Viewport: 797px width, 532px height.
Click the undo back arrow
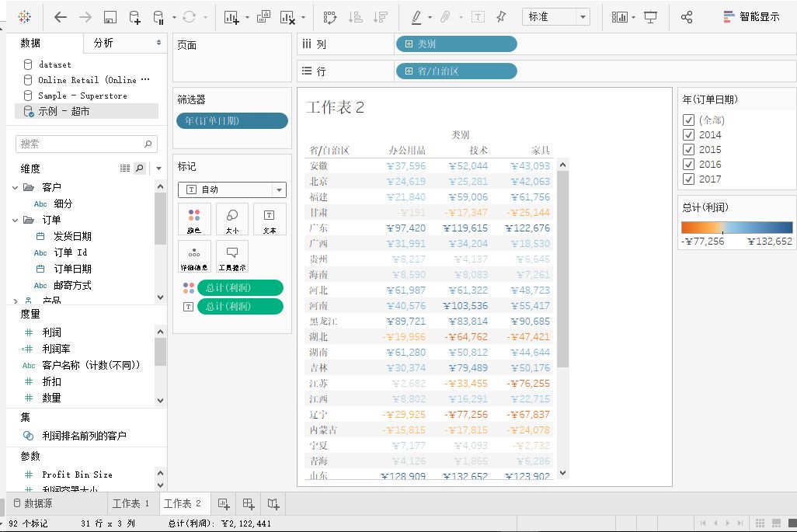point(61,17)
